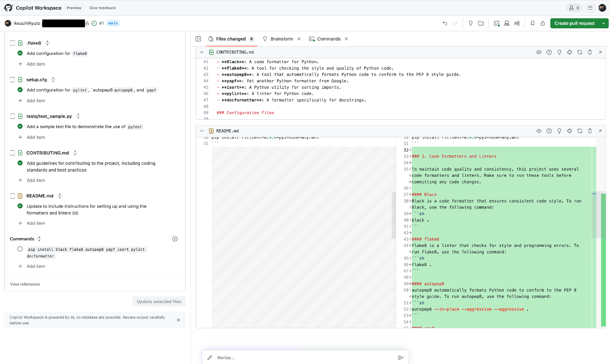Click the Create pull request button

tap(575, 24)
